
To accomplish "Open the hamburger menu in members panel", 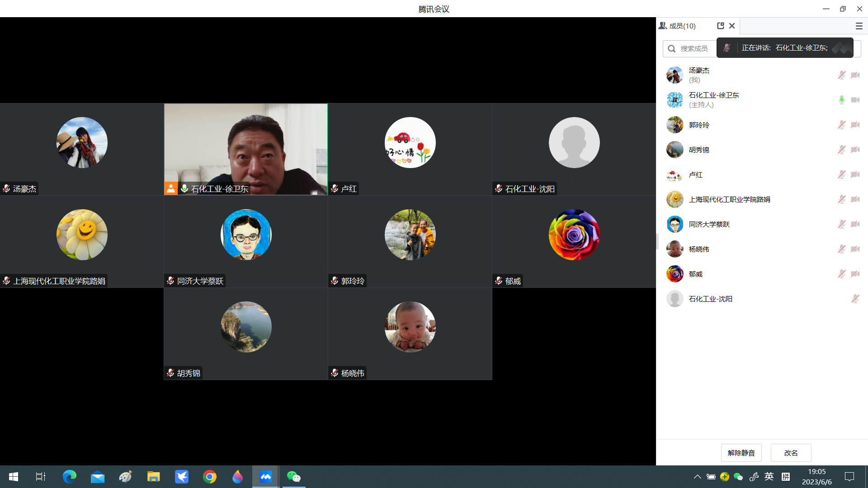I will coord(859,26).
